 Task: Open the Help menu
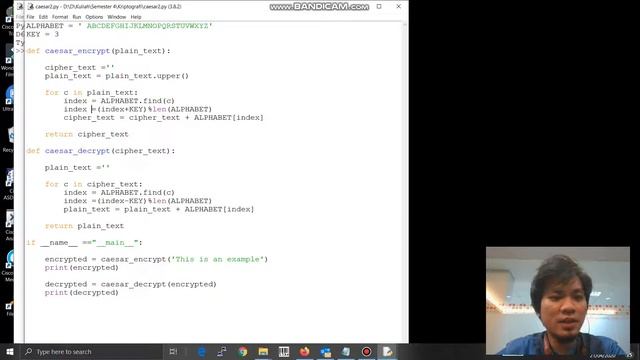pos(136,17)
